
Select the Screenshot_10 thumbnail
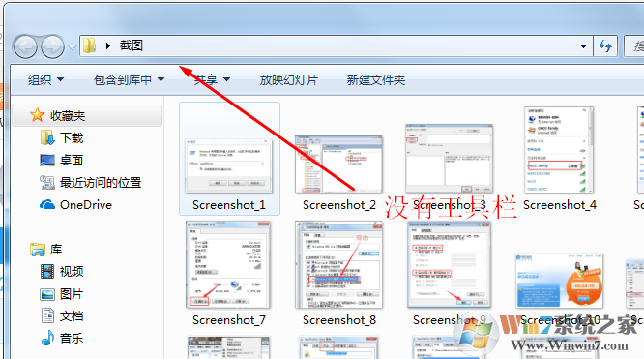560,281
